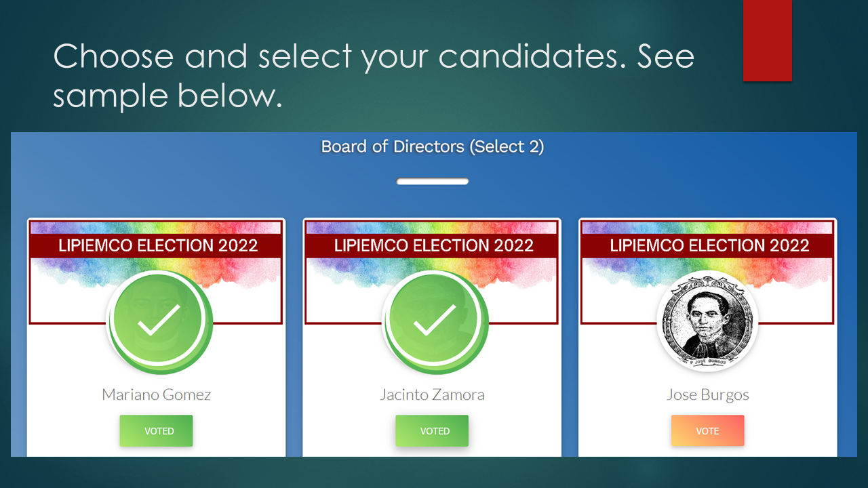Image resolution: width=868 pixels, height=488 pixels.
Task: Click the white divider bar under heading
Action: point(433,182)
